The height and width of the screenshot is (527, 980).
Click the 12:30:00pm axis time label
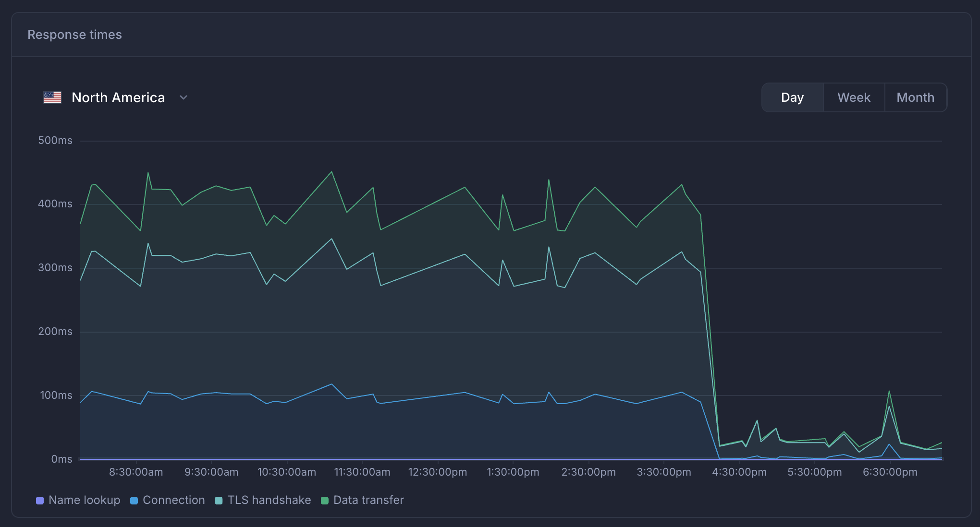[x=437, y=472]
